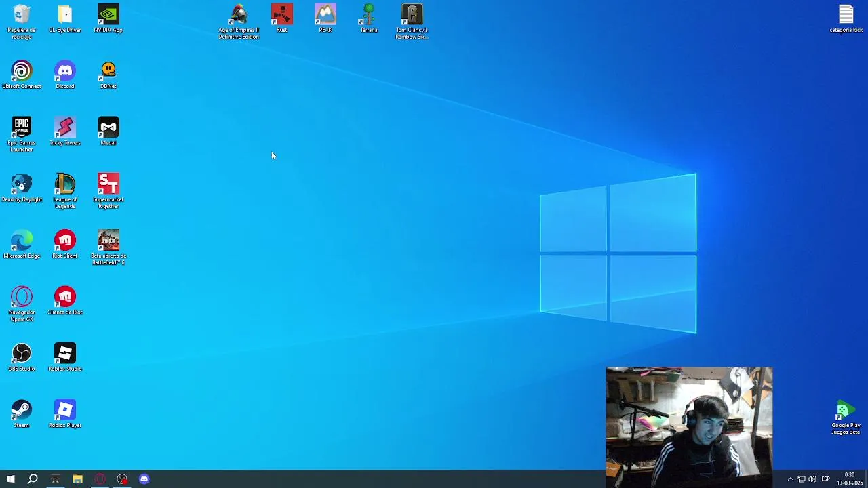868x488 pixels.
Task: Select the Google Play Juegos Beta shortcut
Action: coord(846,418)
